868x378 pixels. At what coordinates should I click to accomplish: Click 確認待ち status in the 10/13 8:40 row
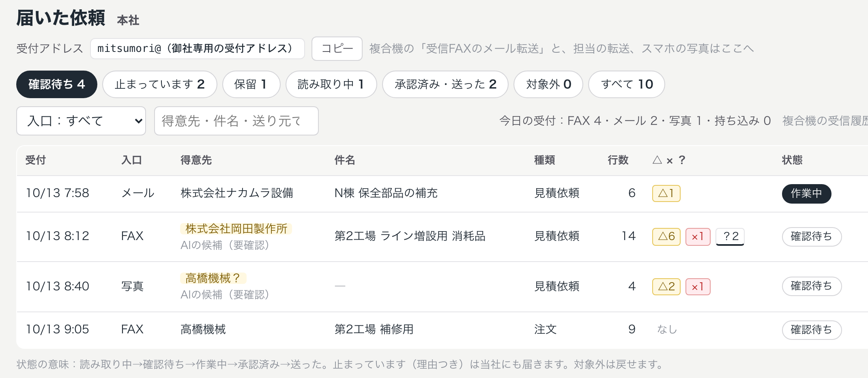tap(812, 286)
